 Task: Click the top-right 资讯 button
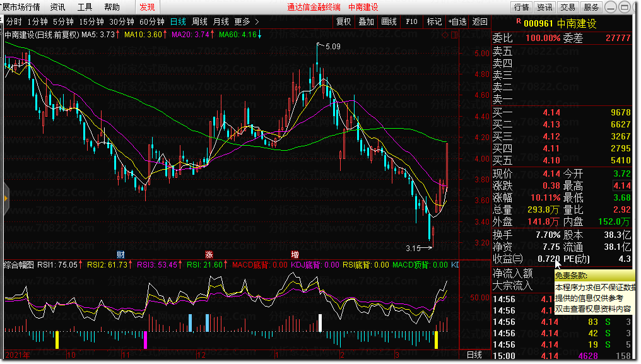click(544, 7)
